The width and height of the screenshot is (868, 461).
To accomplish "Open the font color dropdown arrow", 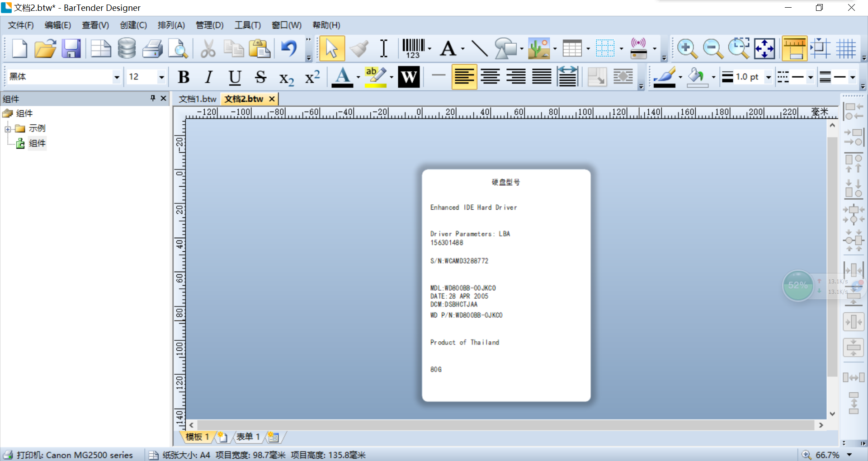I will tap(359, 77).
